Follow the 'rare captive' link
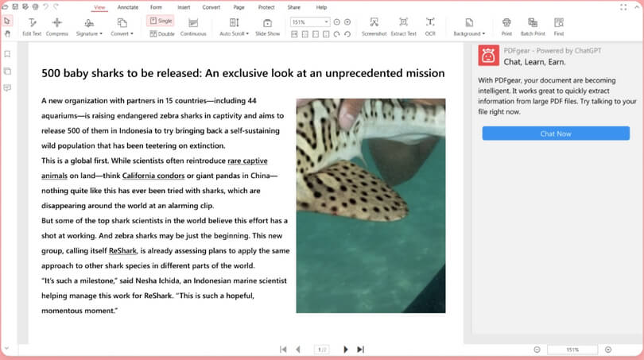 click(x=247, y=161)
